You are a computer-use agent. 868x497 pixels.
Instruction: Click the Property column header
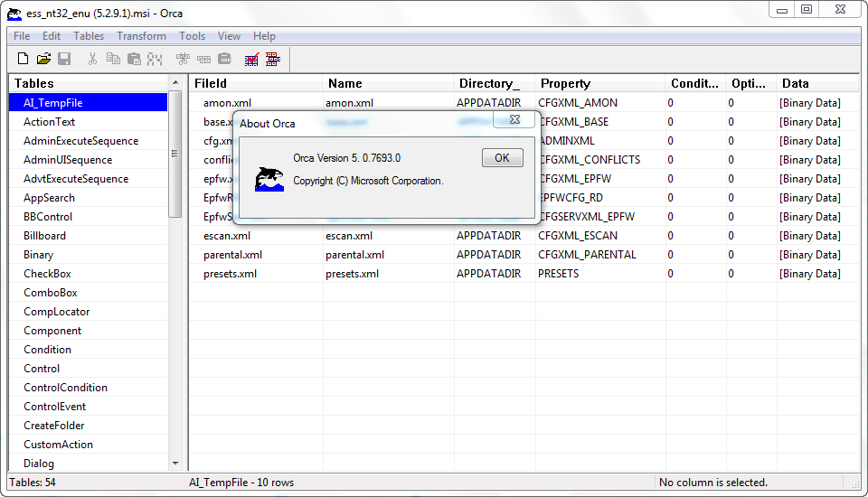pyautogui.click(x=600, y=83)
